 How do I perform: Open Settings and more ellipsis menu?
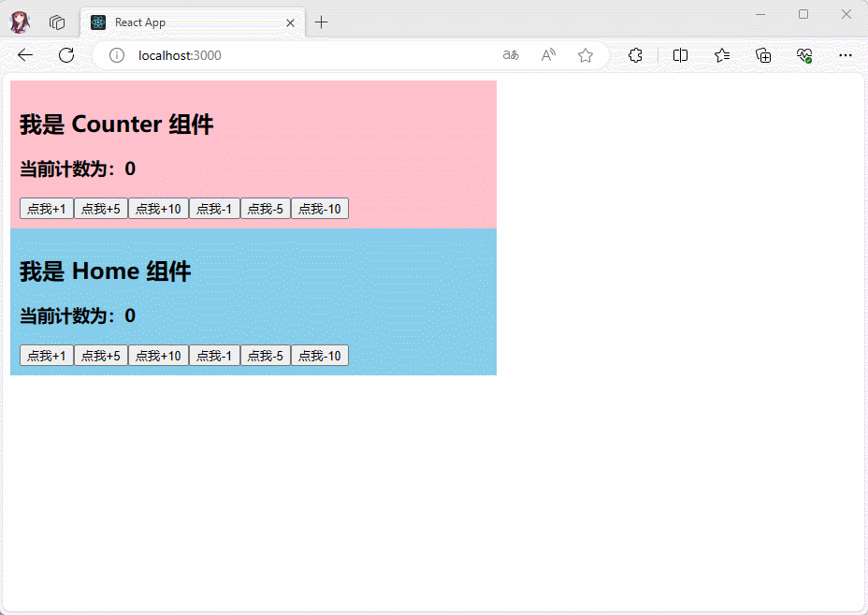846,55
